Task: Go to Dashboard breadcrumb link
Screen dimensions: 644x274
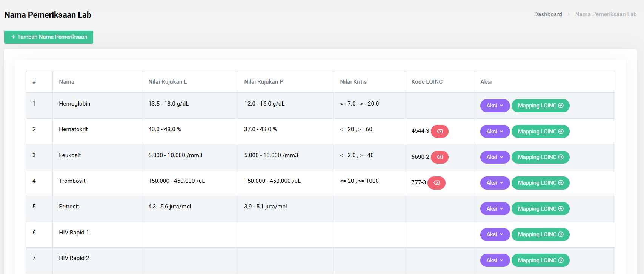Action: tap(548, 14)
